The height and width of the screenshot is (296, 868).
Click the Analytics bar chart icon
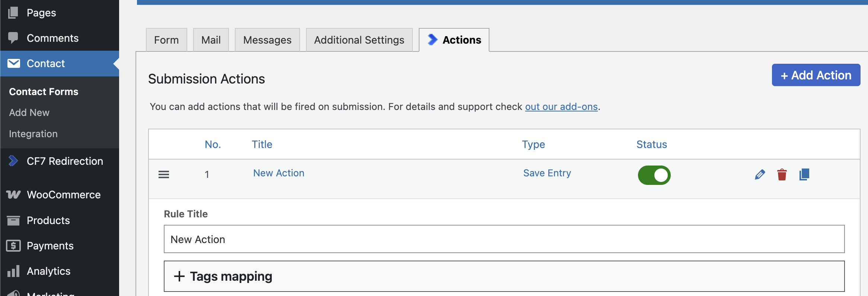tap(13, 271)
